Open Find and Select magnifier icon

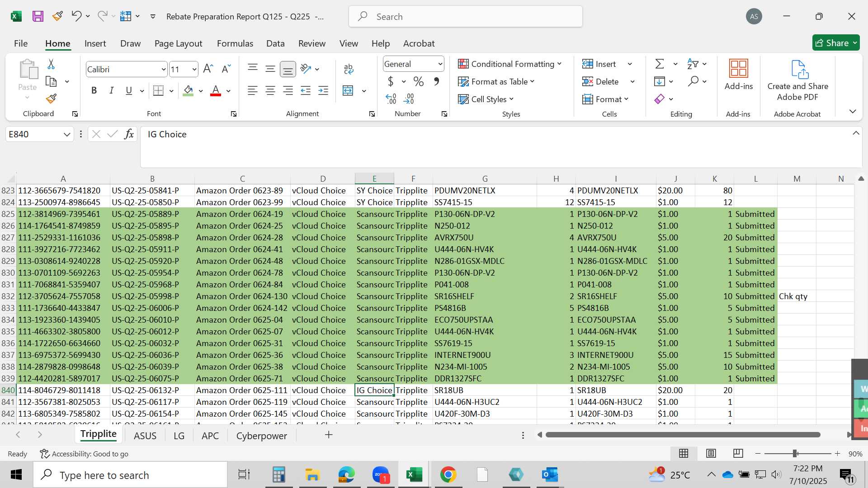tap(693, 81)
